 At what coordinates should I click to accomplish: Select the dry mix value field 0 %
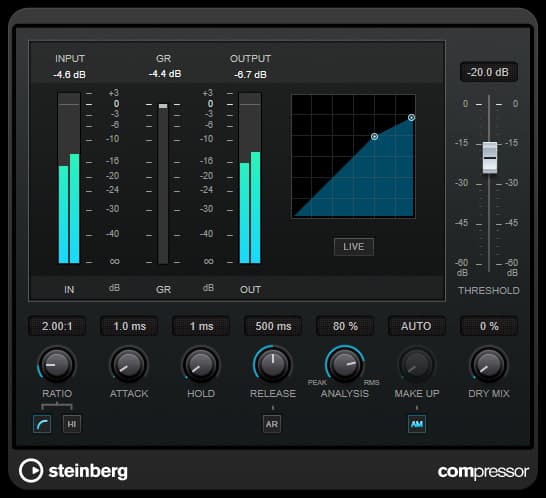tap(489, 326)
